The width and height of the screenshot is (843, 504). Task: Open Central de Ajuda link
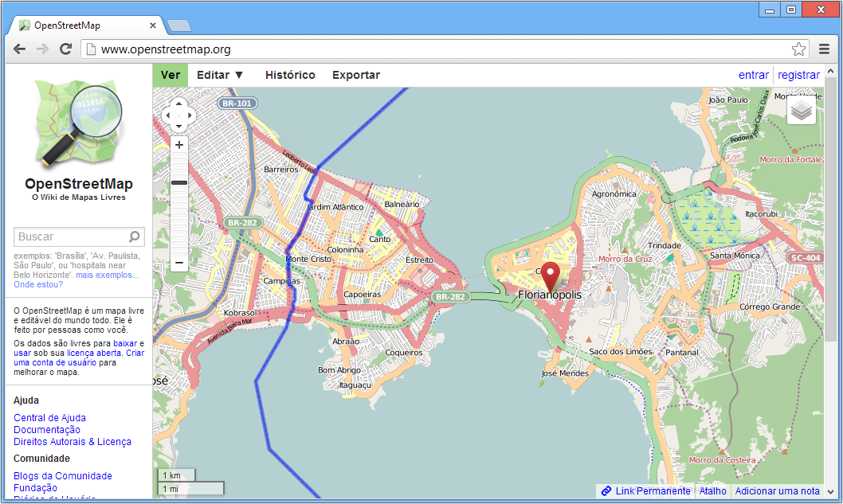click(x=49, y=418)
